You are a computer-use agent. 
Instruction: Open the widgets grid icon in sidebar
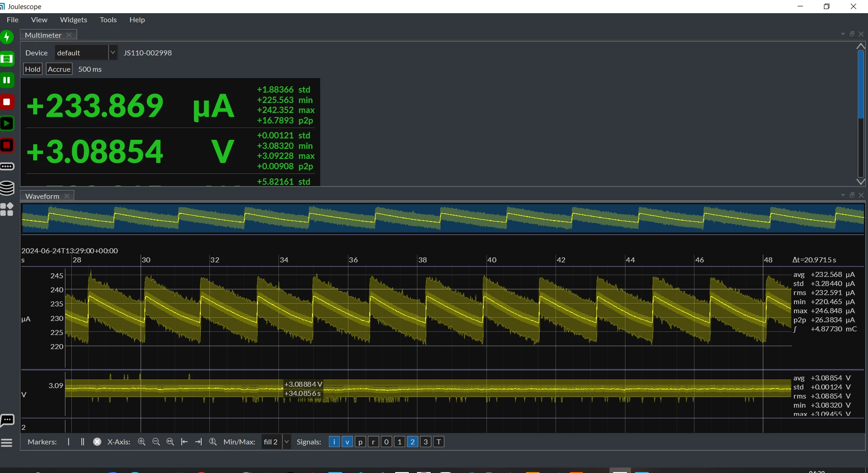click(x=7, y=209)
